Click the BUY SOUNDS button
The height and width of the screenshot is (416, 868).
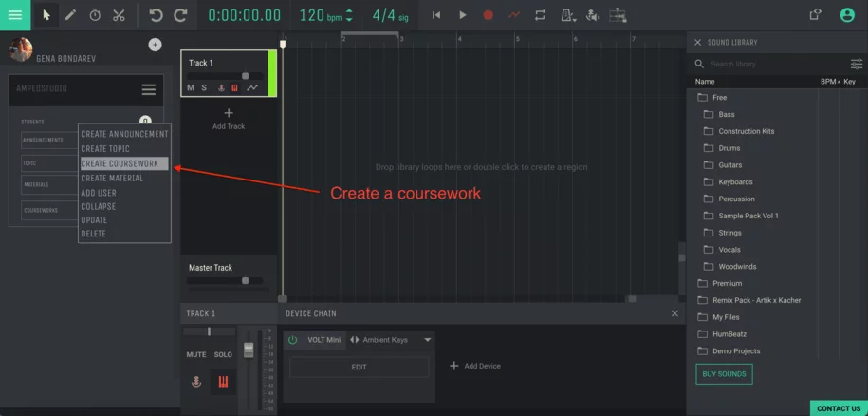point(724,374)
